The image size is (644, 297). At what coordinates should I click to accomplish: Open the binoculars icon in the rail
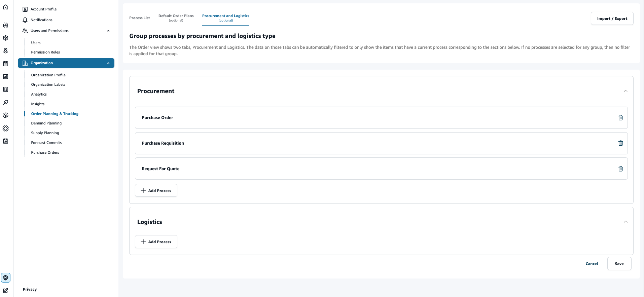[x=6, y=25]
